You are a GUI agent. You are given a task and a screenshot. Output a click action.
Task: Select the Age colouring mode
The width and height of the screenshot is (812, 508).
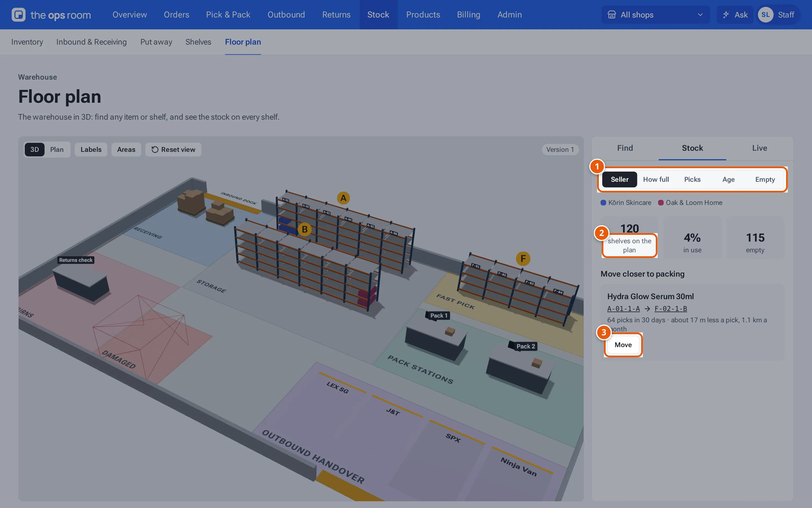tap(729, 179)
